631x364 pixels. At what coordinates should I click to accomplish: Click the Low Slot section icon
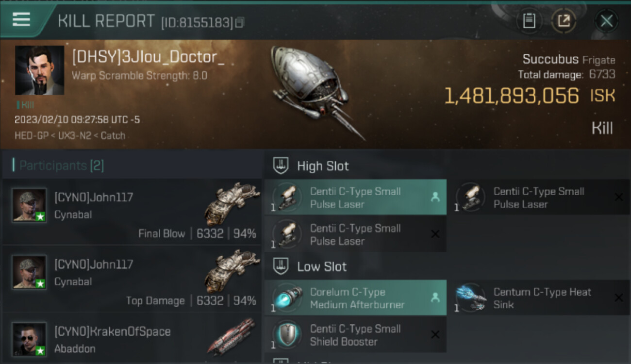coord(281,266)
